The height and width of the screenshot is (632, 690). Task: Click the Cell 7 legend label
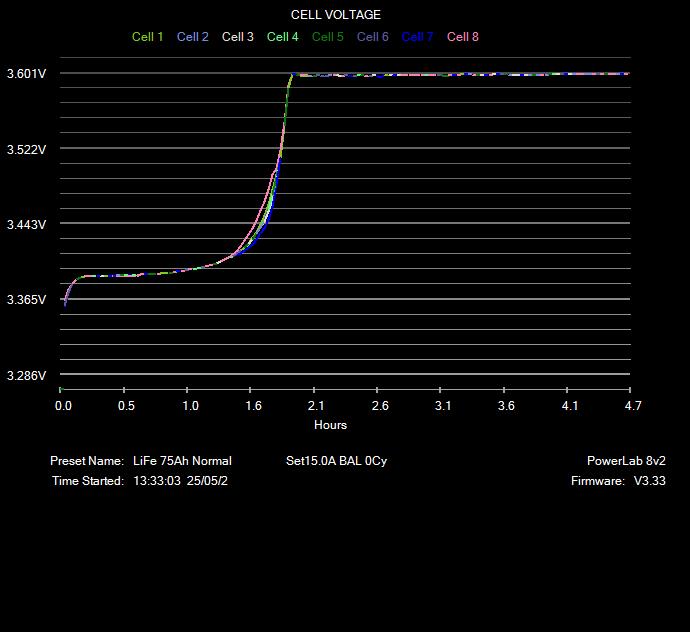point(418,37)
